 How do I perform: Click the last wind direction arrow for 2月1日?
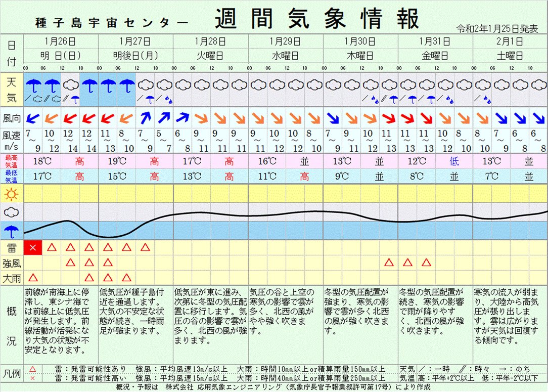click(x=538, y=118)
